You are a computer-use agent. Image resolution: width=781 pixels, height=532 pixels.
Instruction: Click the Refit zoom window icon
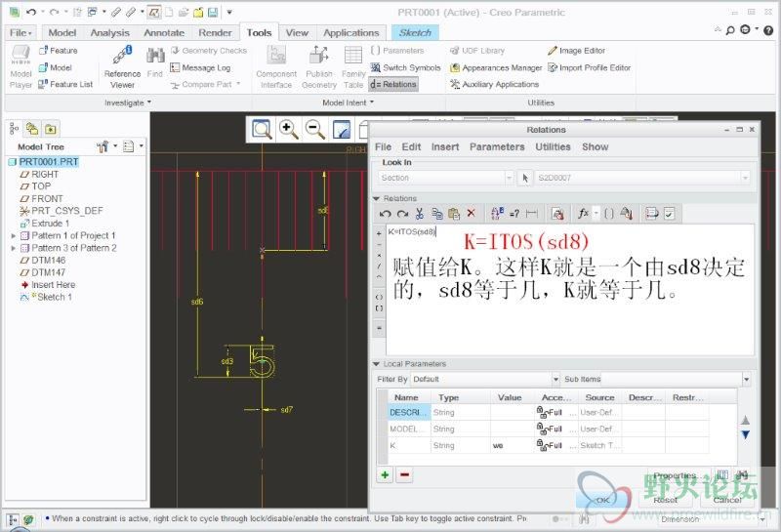coord(262,129)
